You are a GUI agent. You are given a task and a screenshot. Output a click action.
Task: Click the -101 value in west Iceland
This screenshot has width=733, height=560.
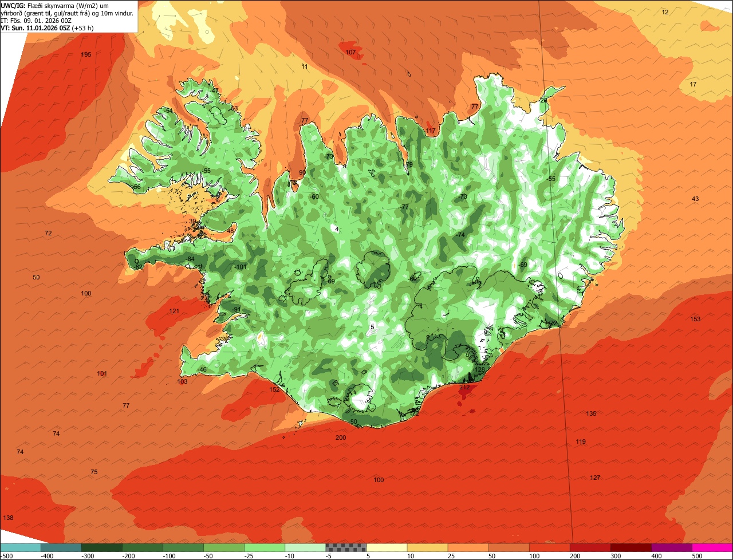tap(241, 267)
